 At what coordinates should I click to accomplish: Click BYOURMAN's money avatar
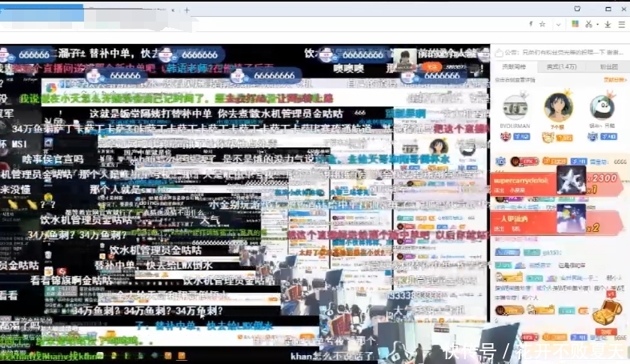click(x=514, y=107)
